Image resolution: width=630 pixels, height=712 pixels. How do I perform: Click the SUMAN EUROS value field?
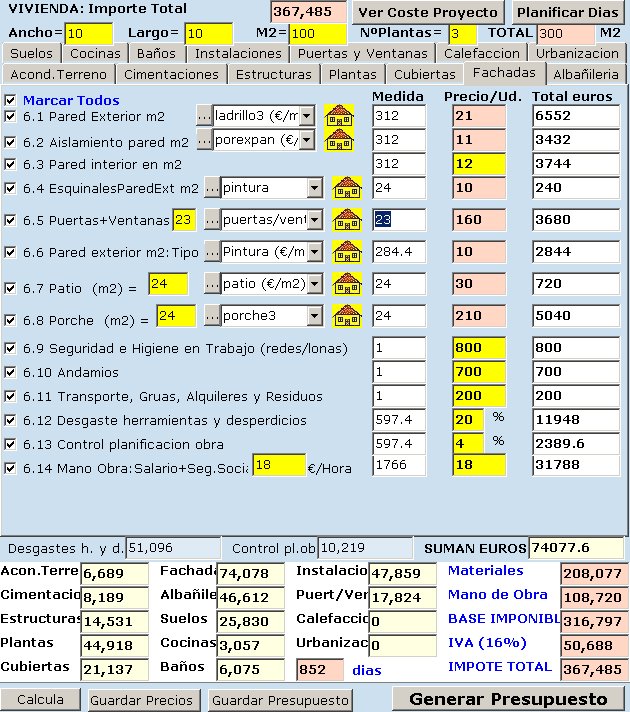[x=575, y=548]
